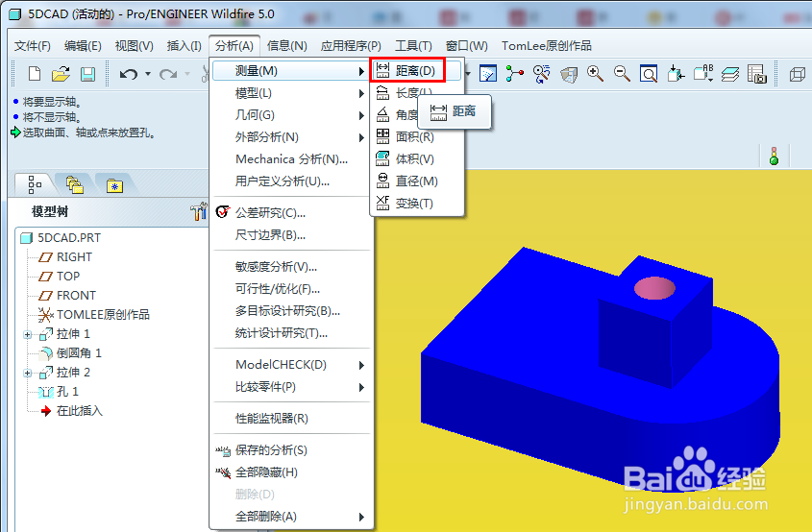This screenshot has width=812, height=532.
Task: Zoom in with the plus magnifier
Action: pyautogui.click(x=595, y=74)
